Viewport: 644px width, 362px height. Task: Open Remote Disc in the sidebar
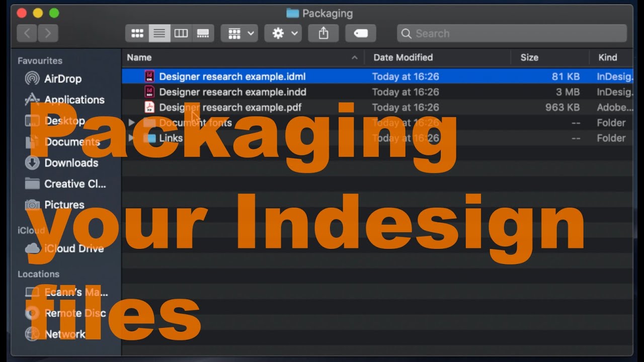pyautogui.click(x=75, y=313)
